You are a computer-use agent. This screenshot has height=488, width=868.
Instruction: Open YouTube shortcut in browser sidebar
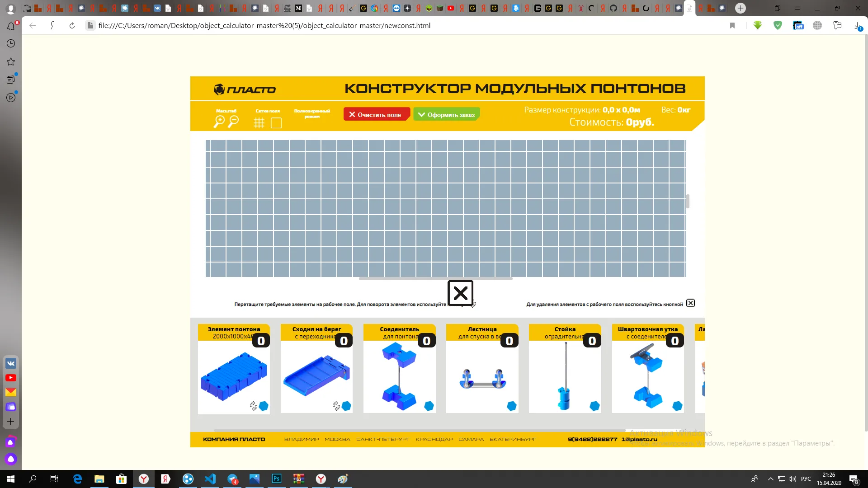point(11,378)
